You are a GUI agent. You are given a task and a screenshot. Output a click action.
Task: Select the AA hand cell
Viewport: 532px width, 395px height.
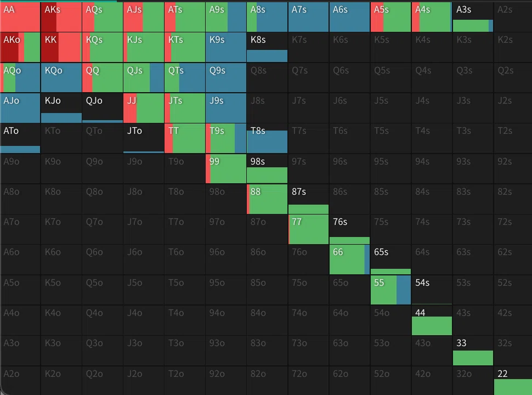pos(20,17)
